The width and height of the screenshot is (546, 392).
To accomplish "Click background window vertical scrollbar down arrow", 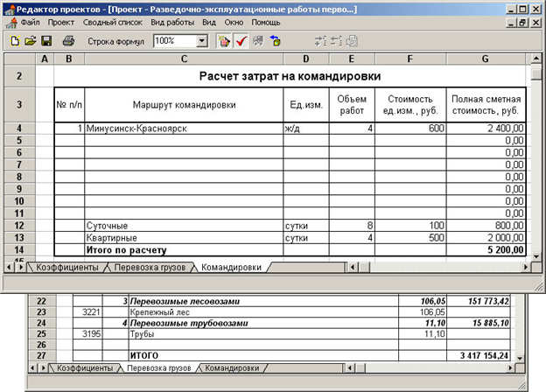I will tap(520, 358).
